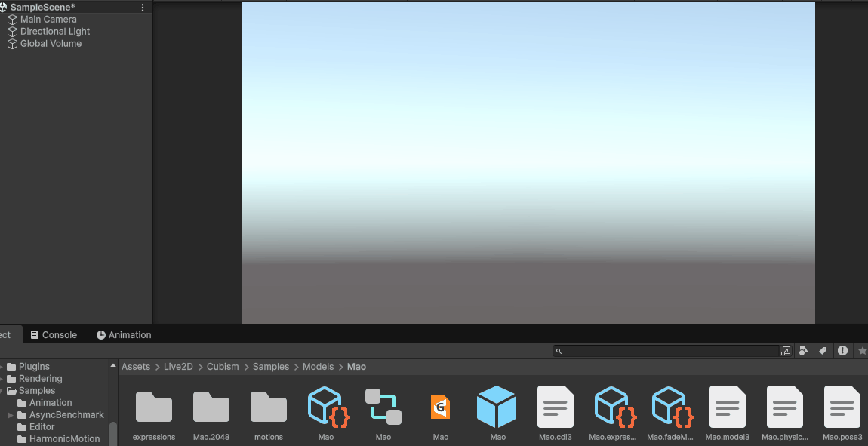Select the Mao animator controller asset

point(383,408)
